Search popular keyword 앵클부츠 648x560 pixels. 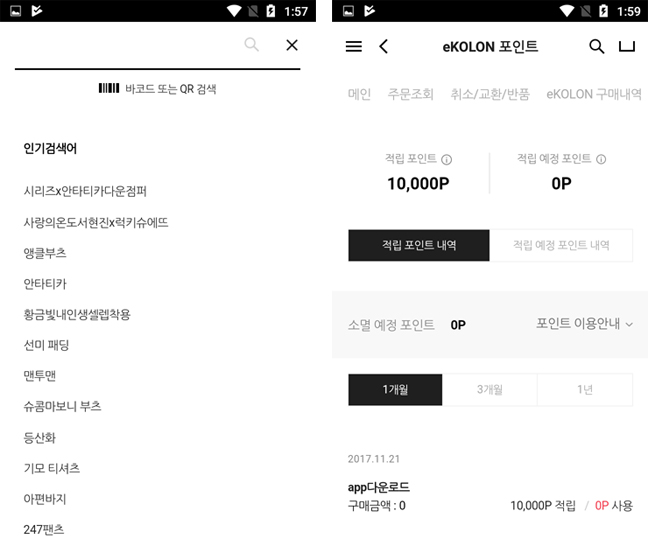tap(45, 253)
